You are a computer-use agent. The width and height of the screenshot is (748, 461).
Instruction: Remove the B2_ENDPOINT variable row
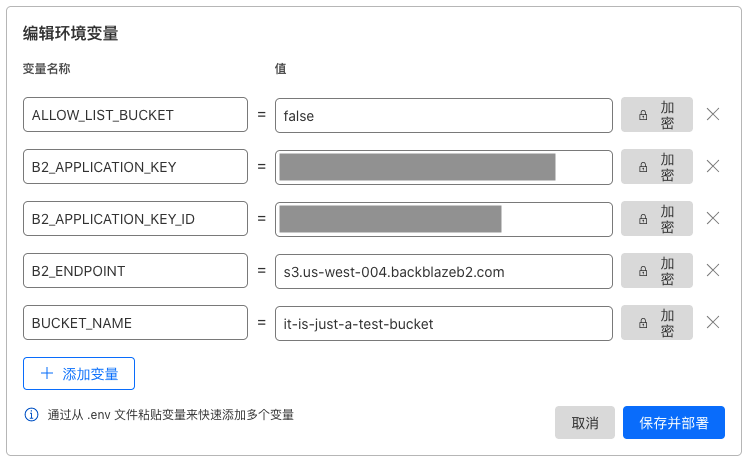(713, 270)
